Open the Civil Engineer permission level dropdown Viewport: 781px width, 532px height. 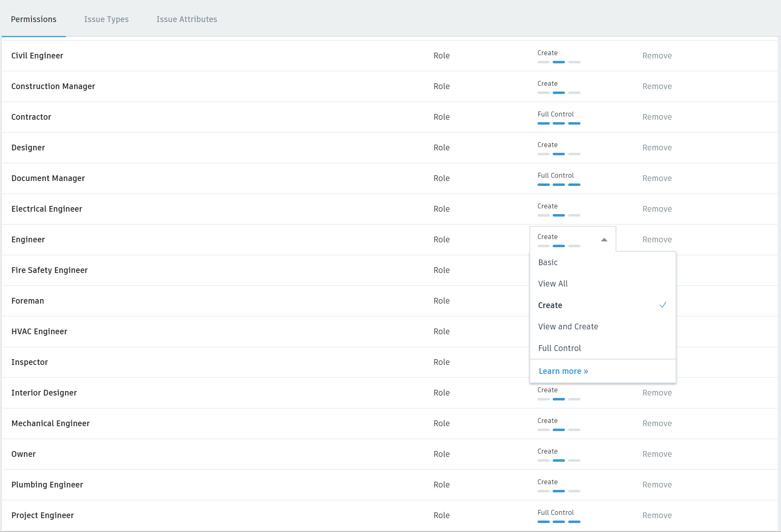[x=559, y=57]
